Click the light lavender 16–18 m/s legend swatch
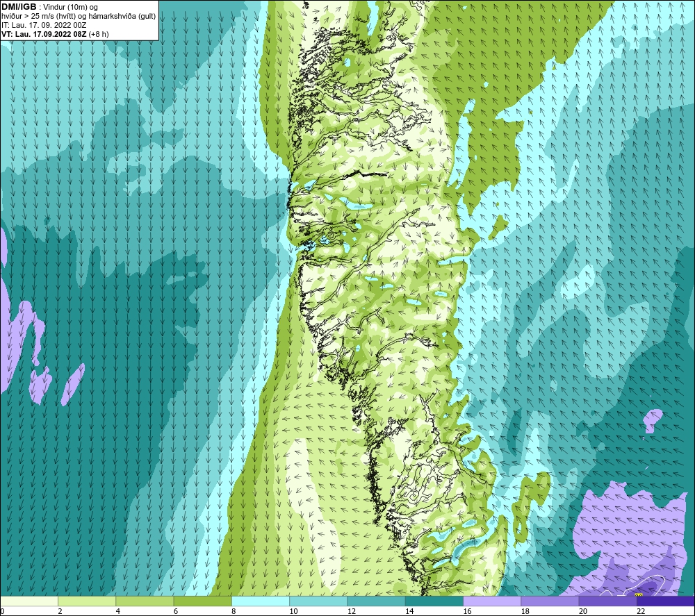 pos(492,601)
